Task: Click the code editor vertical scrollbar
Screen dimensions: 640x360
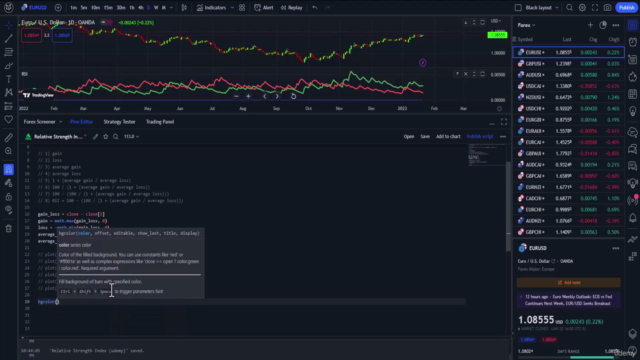Action: pos(508,206)
